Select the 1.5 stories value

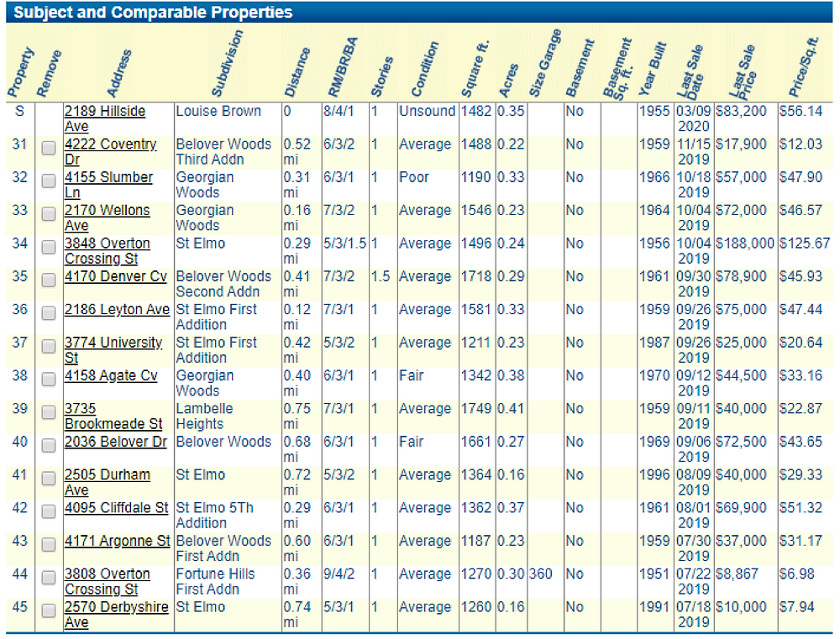[381, 276]
